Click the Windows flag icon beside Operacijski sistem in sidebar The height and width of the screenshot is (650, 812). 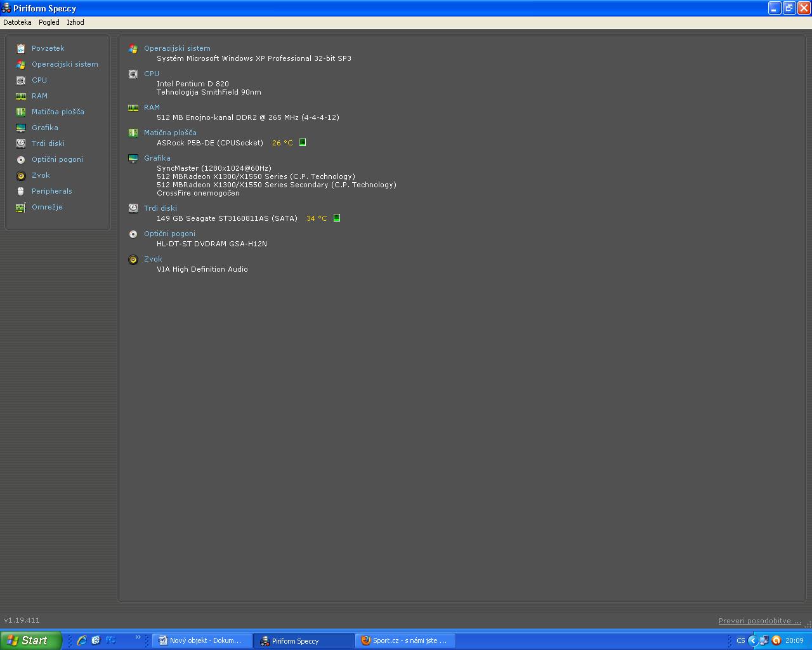pos(21,64)
